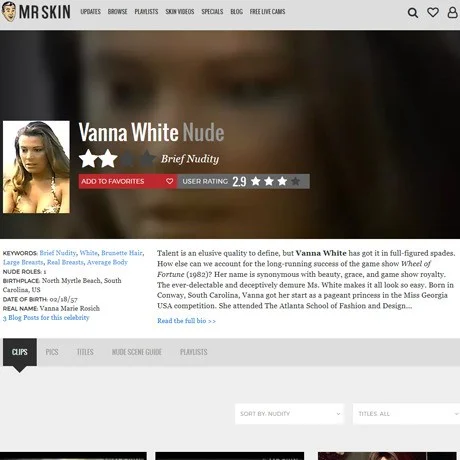Image resolution: width=460 pixels, height=460 pixels.
Task: Select the Clips tab
Action: [x=20, y=352]
